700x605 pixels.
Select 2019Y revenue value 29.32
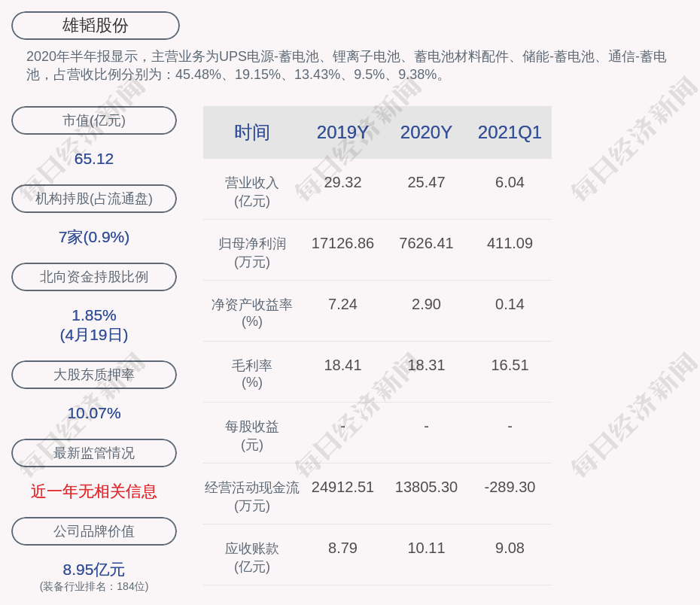click(342, 183)
